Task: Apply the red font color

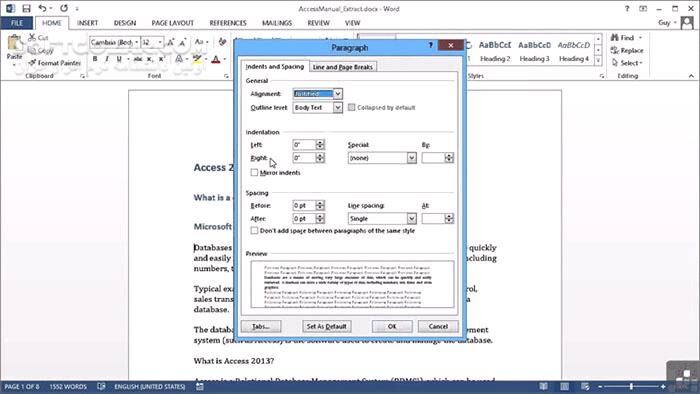Action: click(216, 59)
